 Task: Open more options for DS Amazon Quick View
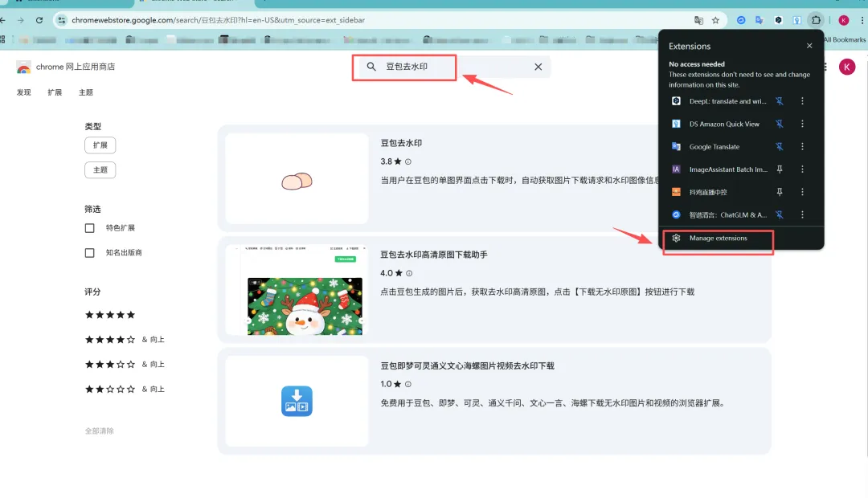point(802,124)
